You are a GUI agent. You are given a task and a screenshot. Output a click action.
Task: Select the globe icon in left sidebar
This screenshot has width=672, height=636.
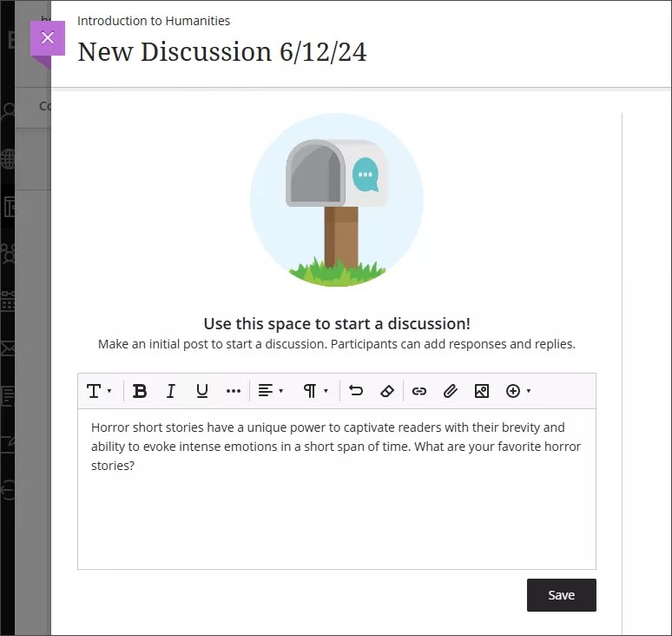pyautogui.click(x=9, y=159)
